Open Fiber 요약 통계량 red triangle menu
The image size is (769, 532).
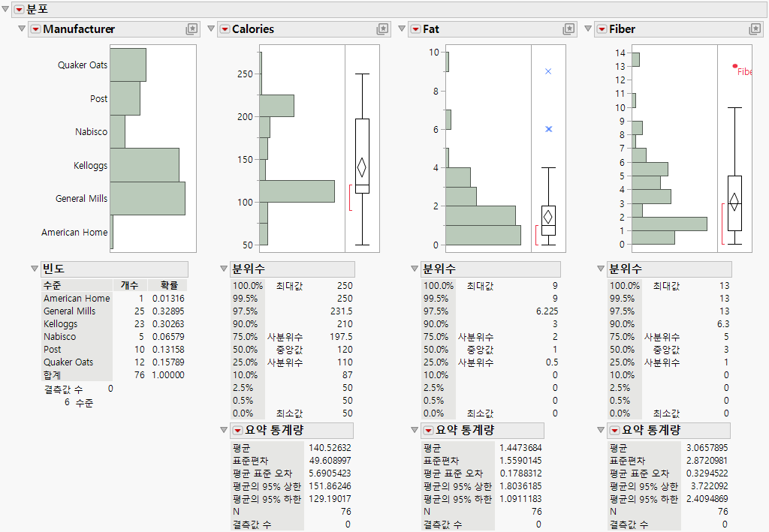(x=614, y=431)
